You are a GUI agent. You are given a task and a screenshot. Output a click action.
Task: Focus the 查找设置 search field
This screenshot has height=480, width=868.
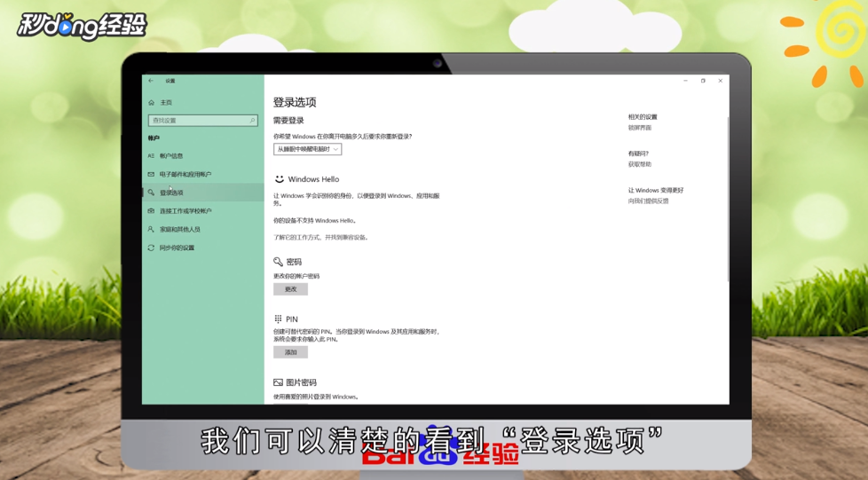click(202, 120)
